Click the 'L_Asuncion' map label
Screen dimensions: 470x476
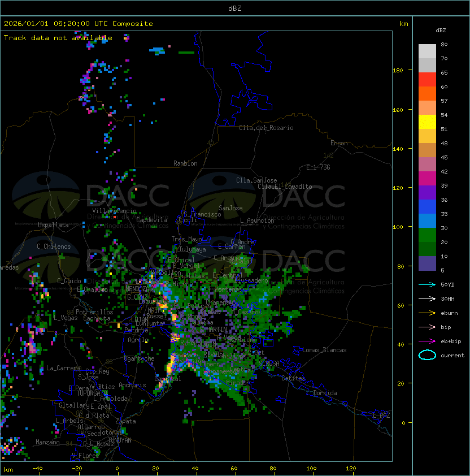click(x=257, y=220)
